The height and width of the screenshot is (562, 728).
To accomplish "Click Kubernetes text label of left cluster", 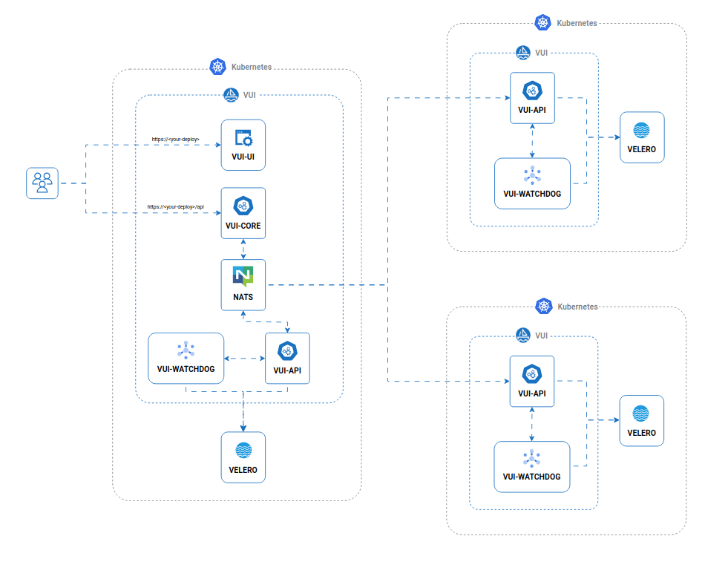I will pyautogui.click(x=252, y=67).
